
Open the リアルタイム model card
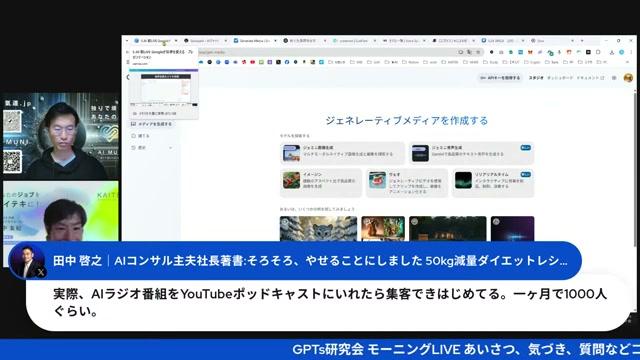(x=493, y=182)
